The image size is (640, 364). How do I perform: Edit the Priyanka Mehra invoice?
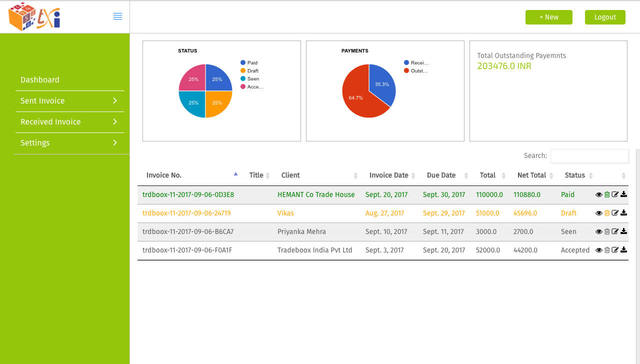615,232
